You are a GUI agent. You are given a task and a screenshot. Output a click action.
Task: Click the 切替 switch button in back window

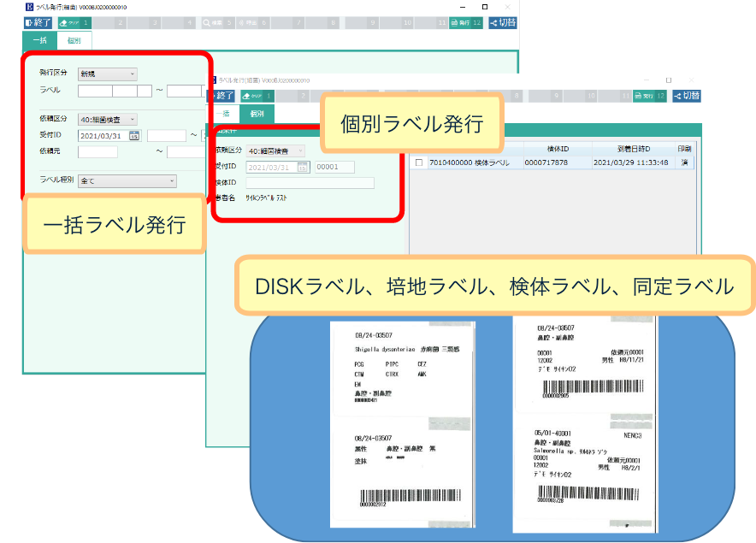tap(503, 23)
